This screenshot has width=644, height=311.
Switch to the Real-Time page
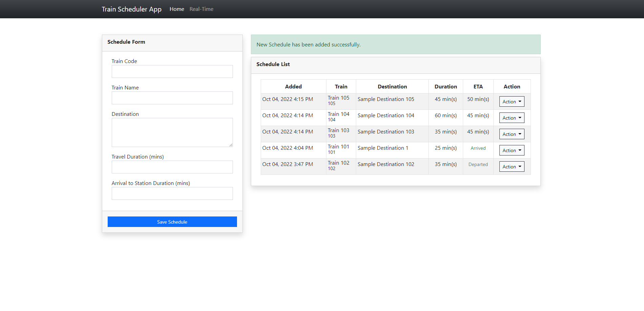pyautogui.click(x=201, y=9)
